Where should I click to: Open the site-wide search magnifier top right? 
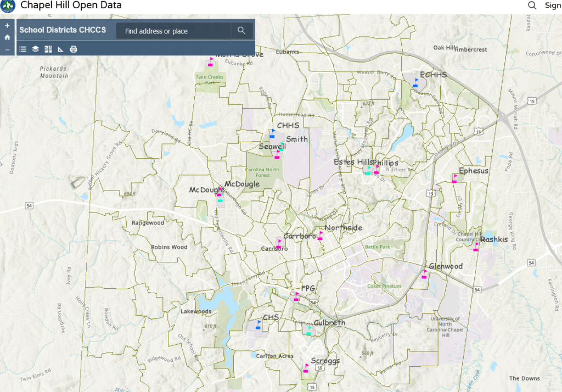(531, 5)
